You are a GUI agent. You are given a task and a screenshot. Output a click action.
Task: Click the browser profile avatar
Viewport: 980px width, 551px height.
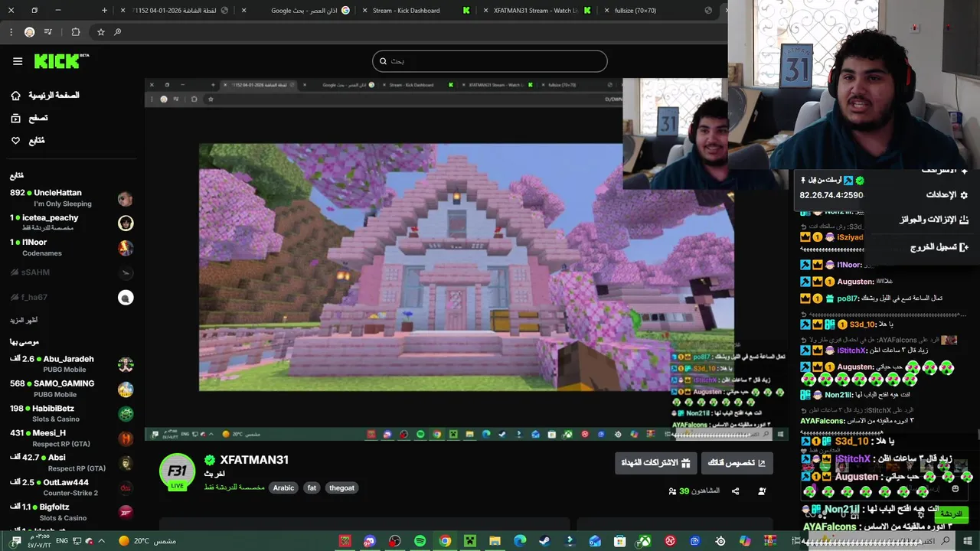pos(29,32)
